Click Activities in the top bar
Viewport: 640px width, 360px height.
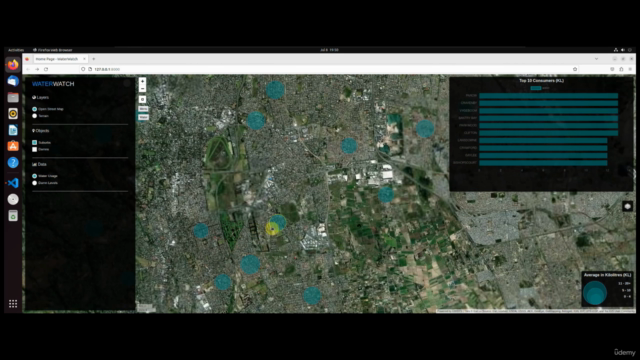[16, 50]
